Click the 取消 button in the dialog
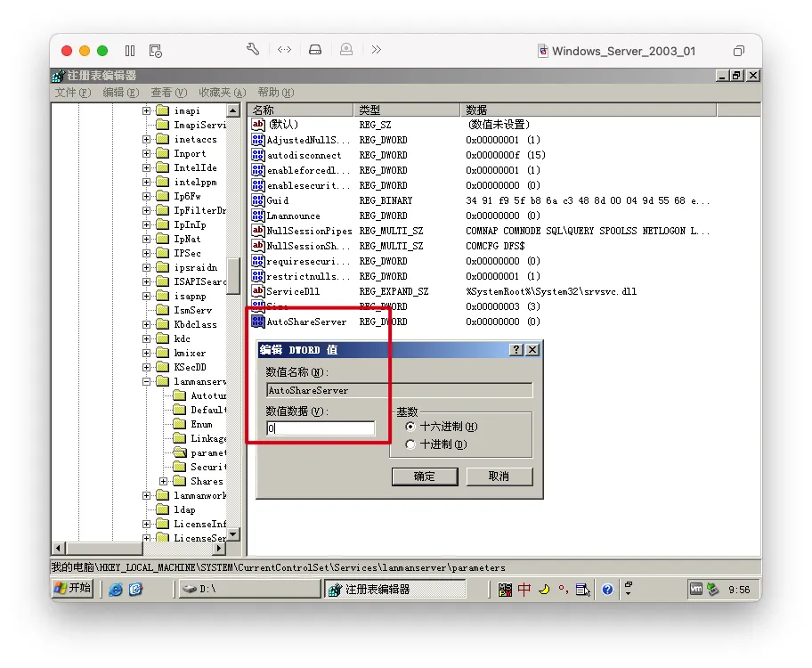The height and width of the screenshot is (668, 812). 499,477
